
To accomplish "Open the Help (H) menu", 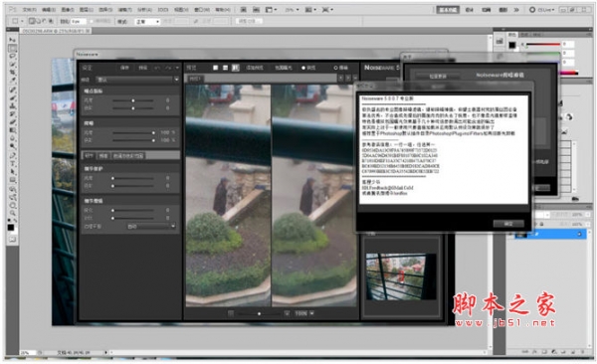I will tap(223, 10).
